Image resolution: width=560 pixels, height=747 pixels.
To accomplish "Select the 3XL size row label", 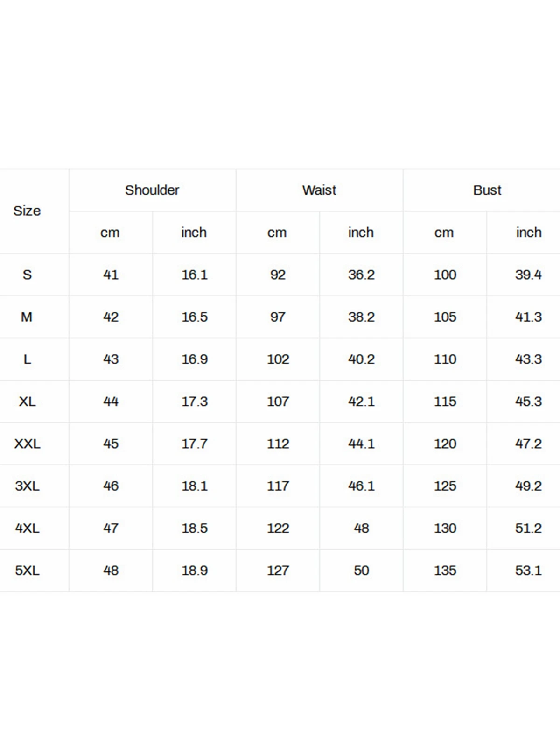I will [x=27, y=486].
